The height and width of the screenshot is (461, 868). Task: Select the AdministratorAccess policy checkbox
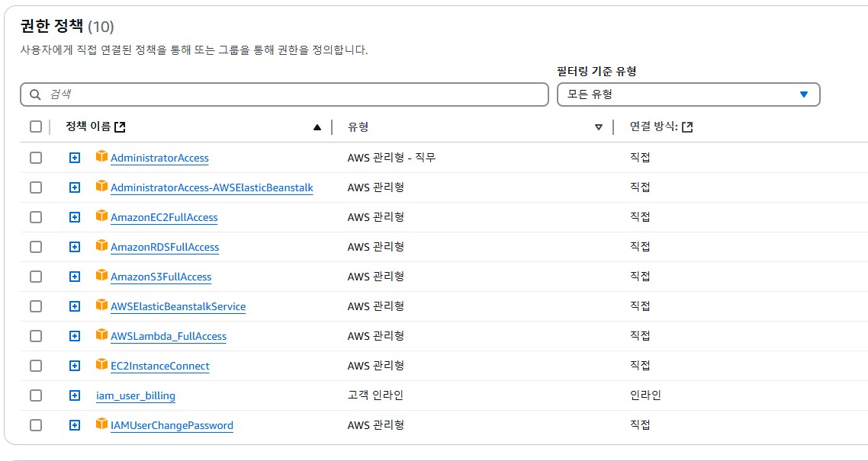[x=35, y=158]
